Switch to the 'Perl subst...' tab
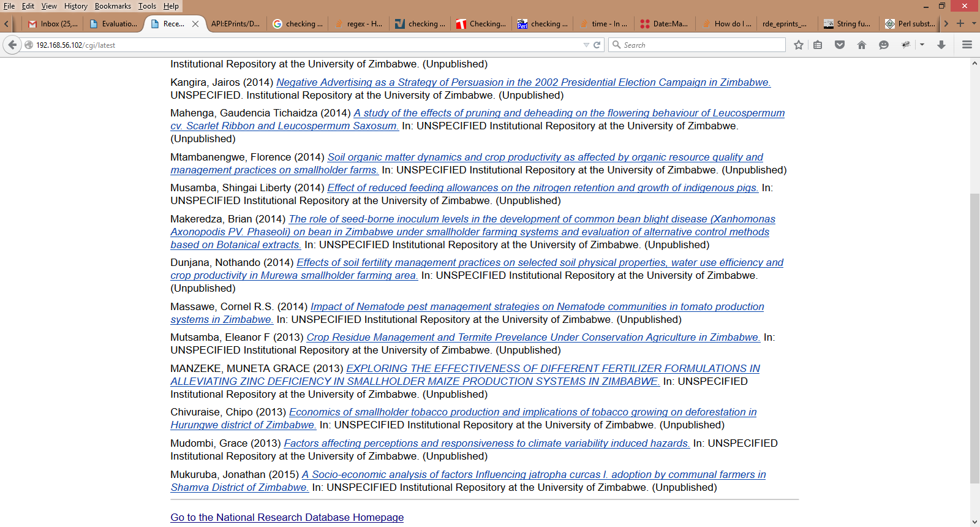Screen dimensions: 980x527 point(910,24)
